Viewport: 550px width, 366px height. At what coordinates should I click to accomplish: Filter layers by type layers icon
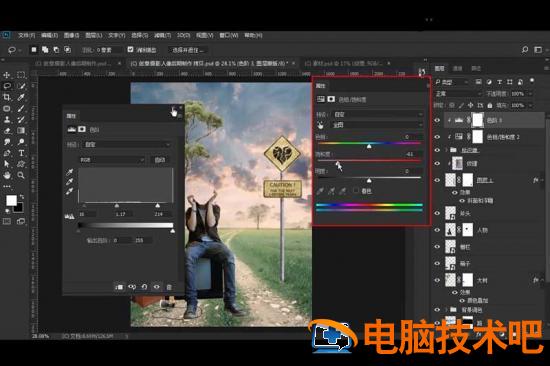click(x=499, y=82)
